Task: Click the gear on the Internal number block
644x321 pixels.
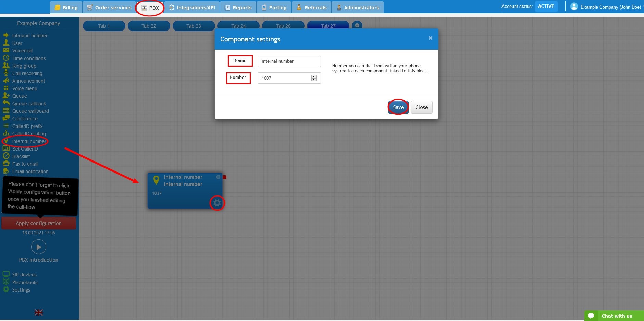Action: tap(217, 203)
